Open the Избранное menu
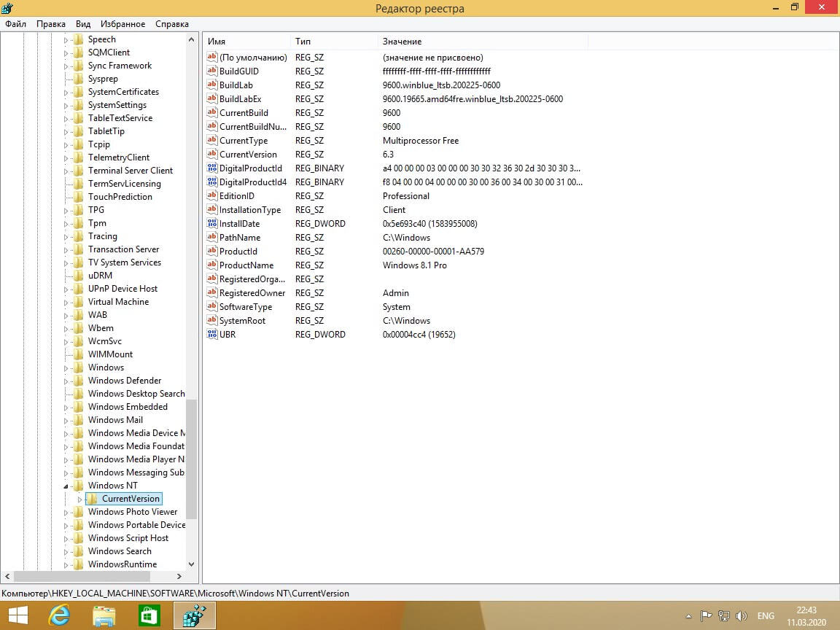This screenshot has width=840, height=630. 123,24
